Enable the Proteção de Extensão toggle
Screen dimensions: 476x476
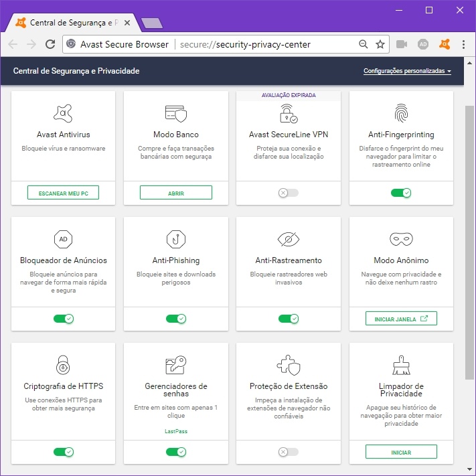point(289,452)
